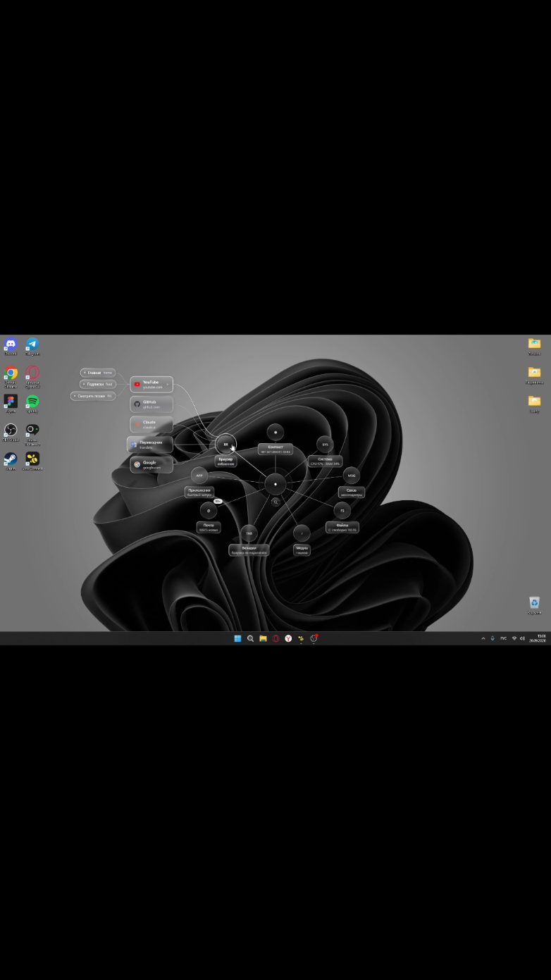
Task: Choose the Смотреть позже submenu item
Action: [x=92, y=396]
